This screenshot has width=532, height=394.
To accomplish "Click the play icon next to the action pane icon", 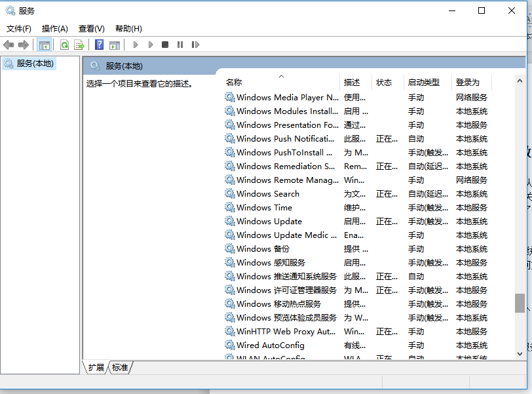I will pos(136,45).
